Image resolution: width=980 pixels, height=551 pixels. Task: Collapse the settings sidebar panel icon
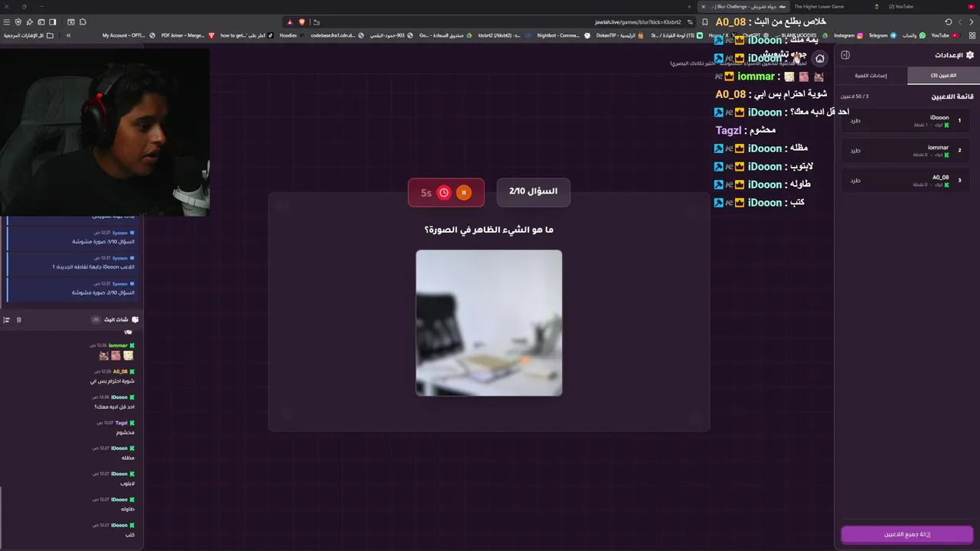845,55
